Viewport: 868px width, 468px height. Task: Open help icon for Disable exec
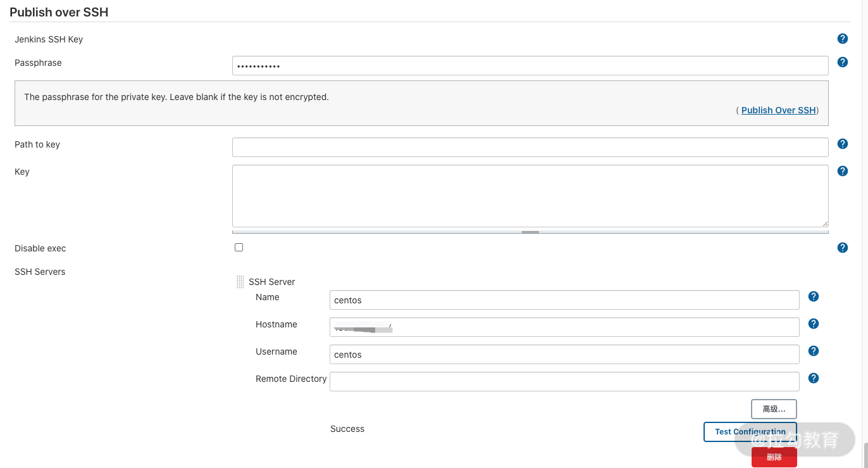842,248
